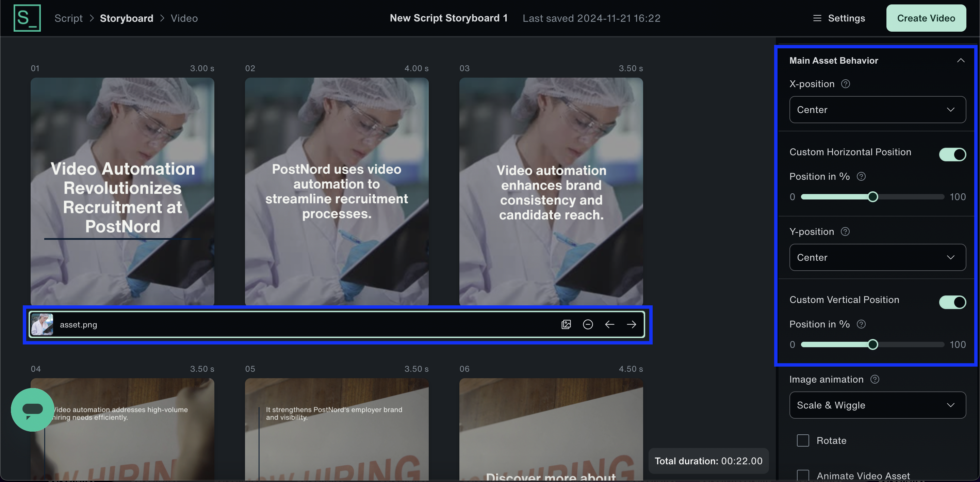Go to the Script step in breadcrumb
The image size is (980, 482).
pos(68,18)
